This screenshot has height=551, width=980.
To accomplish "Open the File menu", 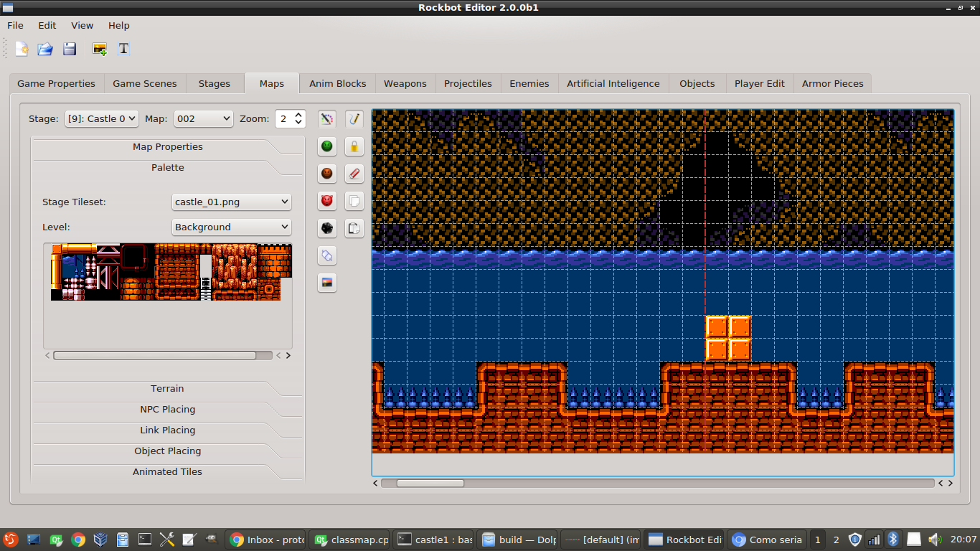I will 15,25.
